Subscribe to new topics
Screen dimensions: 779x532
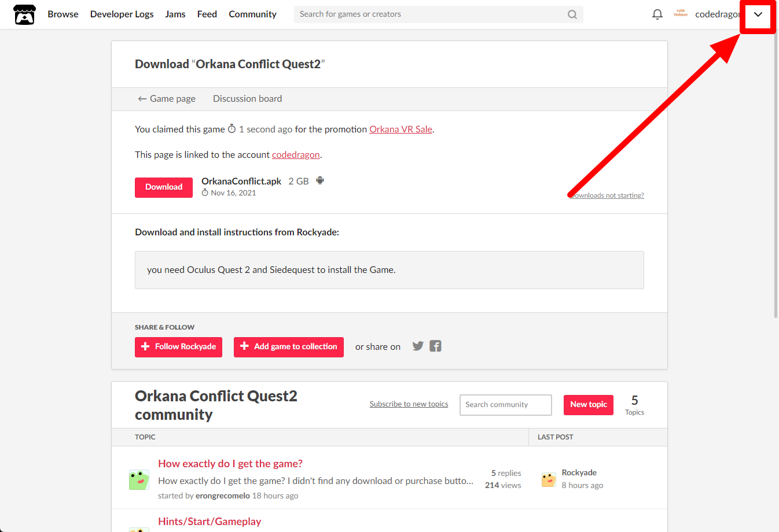click(x=409, y=404)
